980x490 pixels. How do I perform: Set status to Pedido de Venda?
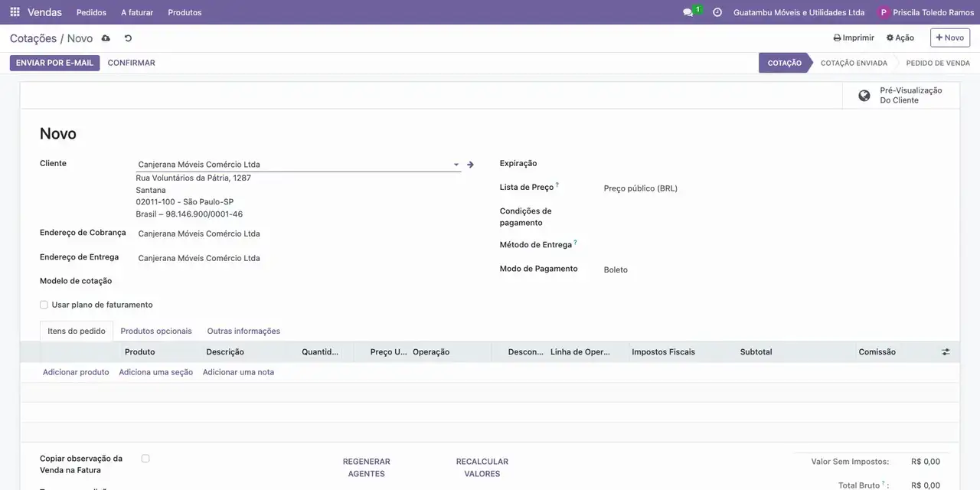pos(938,63)
